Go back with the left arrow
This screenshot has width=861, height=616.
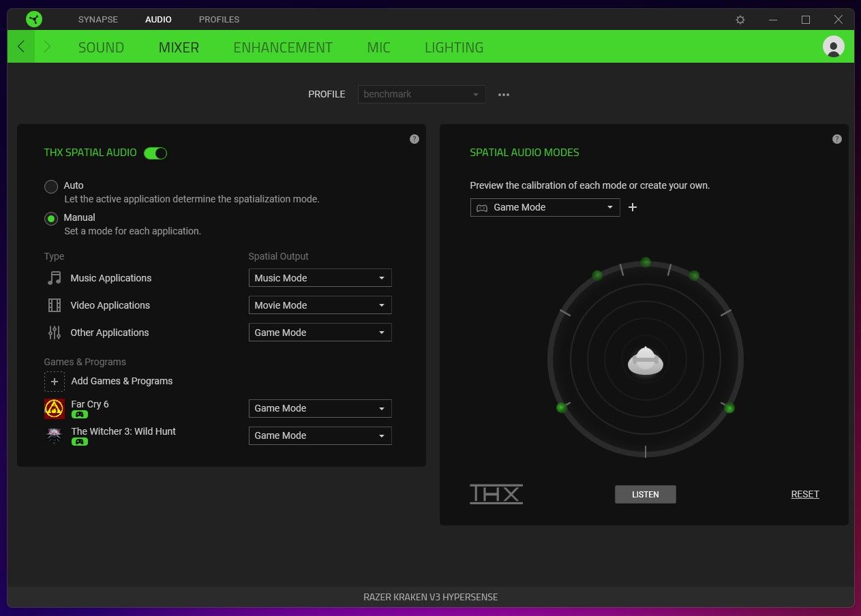click(x=21, y=46)
